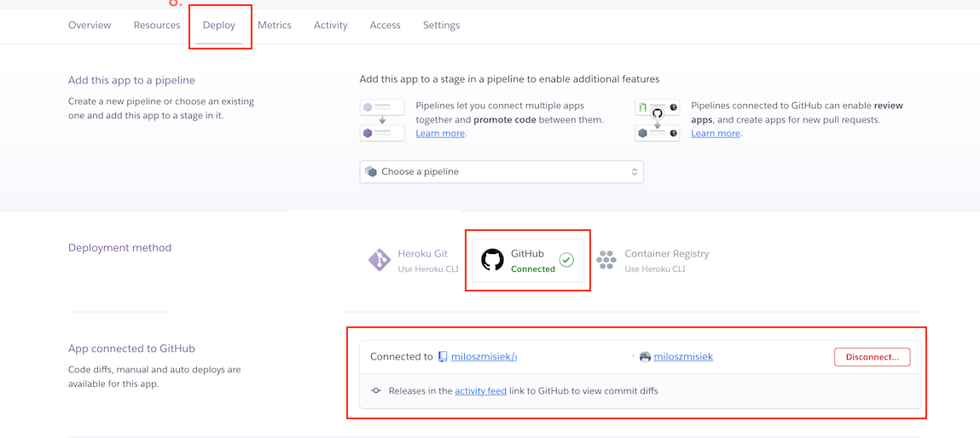Open the Access tab
This screenshot has width=980, height=438.
pos(385,26)
